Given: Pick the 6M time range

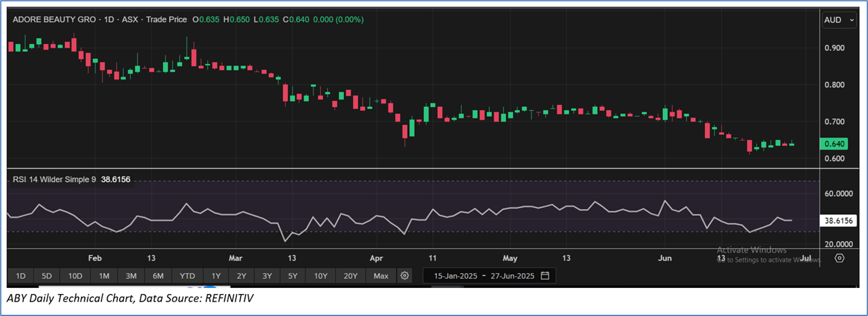Looking at the screenshot, I should [x=158, y=275].
